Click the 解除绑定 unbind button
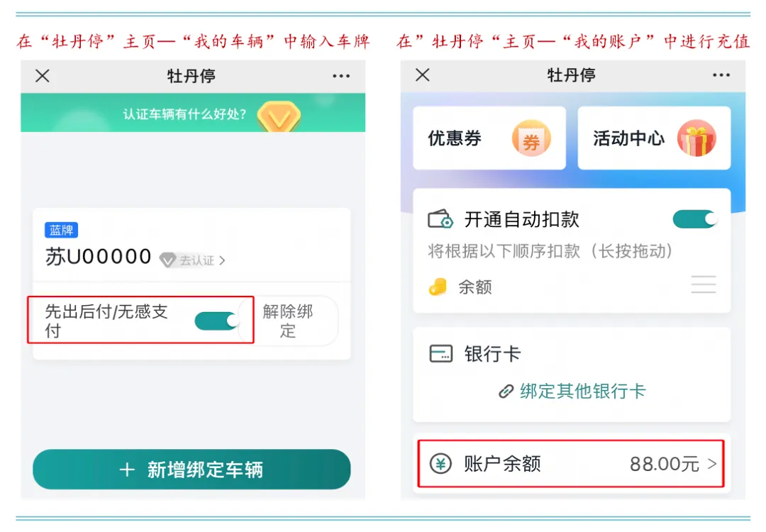This screenshot has width=766, height=532. tap(288, 321)
